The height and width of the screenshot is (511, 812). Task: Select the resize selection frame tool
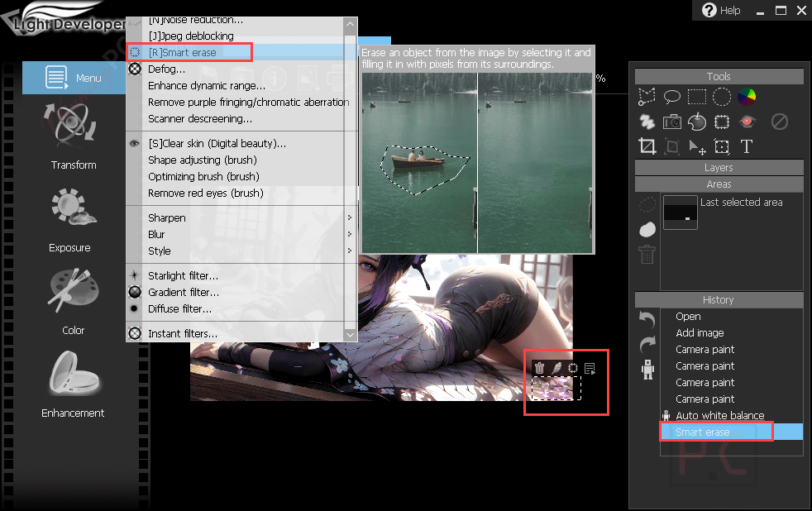coord(721,146)
